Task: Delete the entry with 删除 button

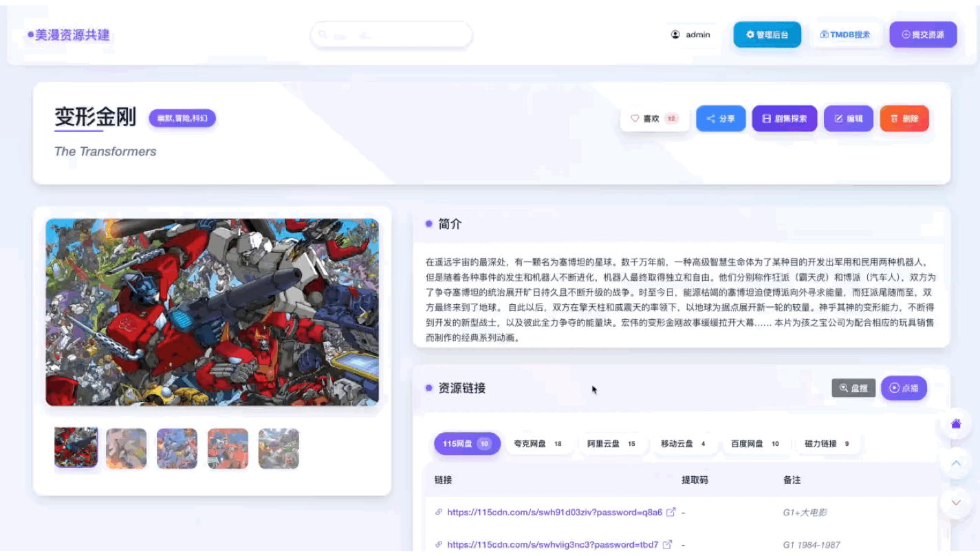Action: click(904, 118)
